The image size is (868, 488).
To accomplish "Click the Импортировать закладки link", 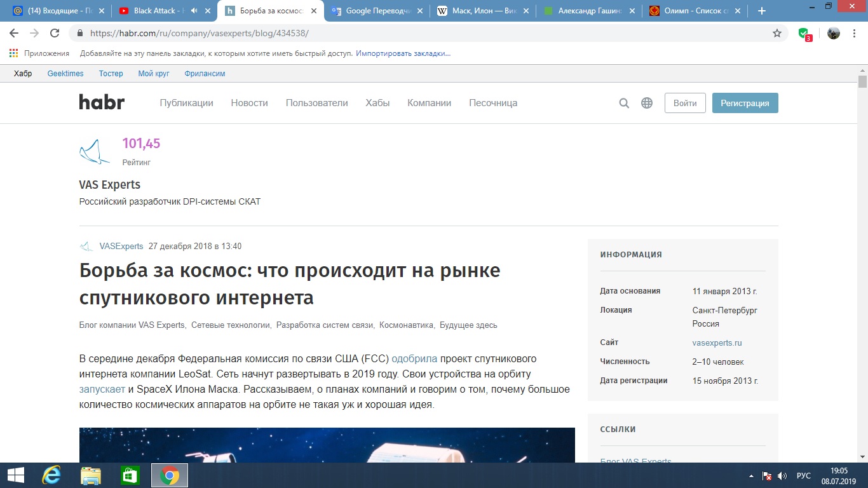I will click(x=403, y=53).
